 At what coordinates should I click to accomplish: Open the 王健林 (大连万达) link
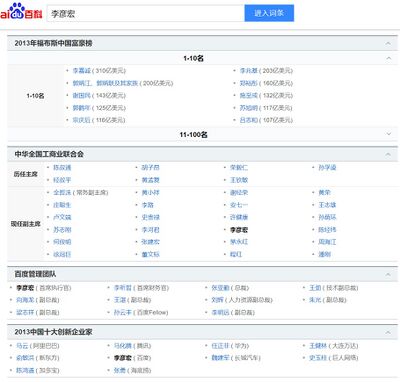(318, 346)
